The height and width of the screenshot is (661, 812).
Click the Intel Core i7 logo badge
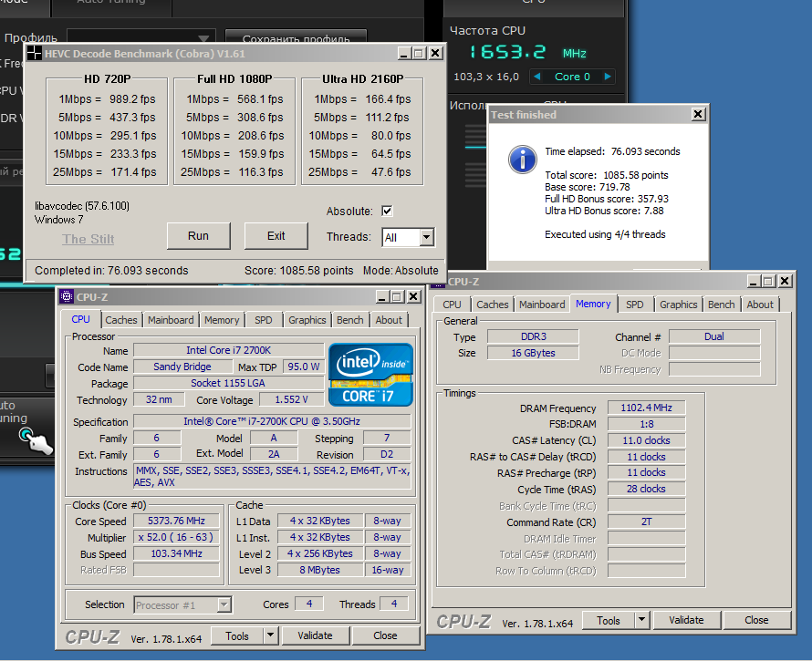click(370, 374)
